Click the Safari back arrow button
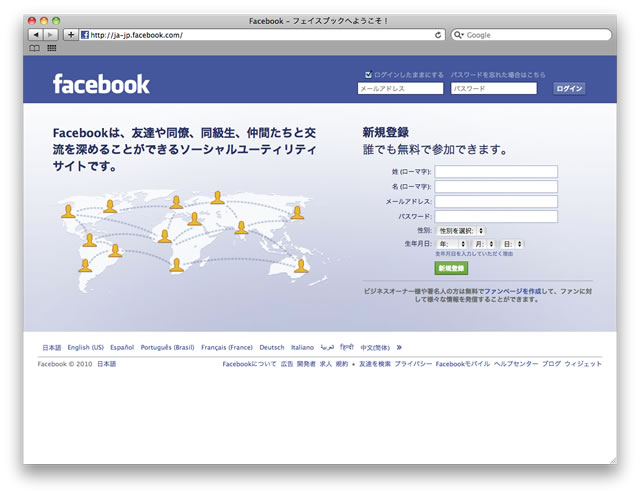This screenshot has width=640, height=496. 36,35
